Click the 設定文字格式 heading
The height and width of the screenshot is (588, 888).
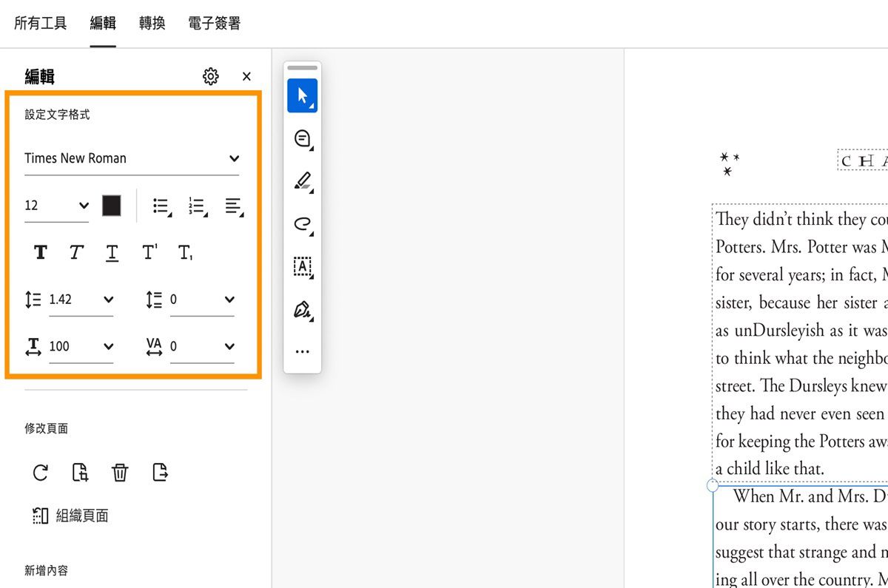point(57,115)
